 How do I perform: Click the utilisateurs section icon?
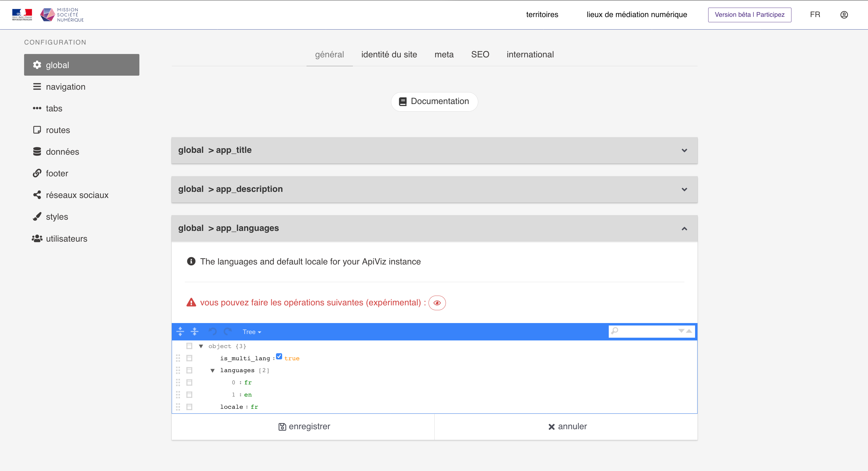click(x=37, y=239)
